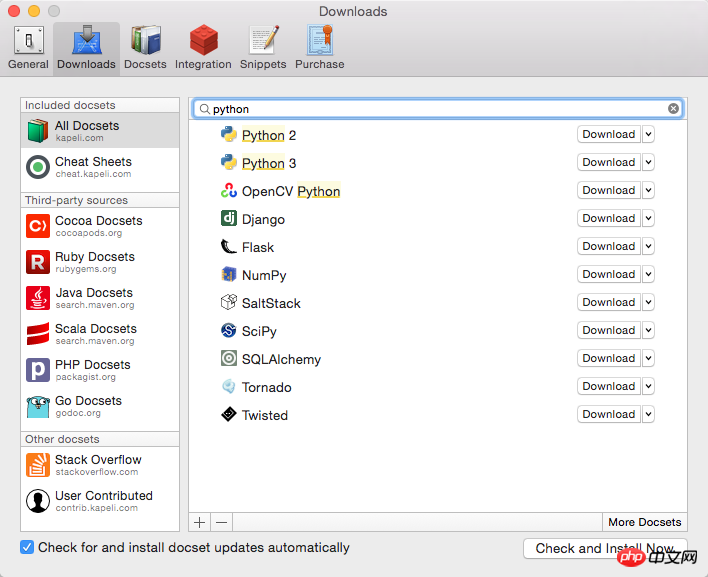The height and width of the screenshot is (577, 708).
Task: Expand SciPy download version dropdown
Action: coord(648,330)
